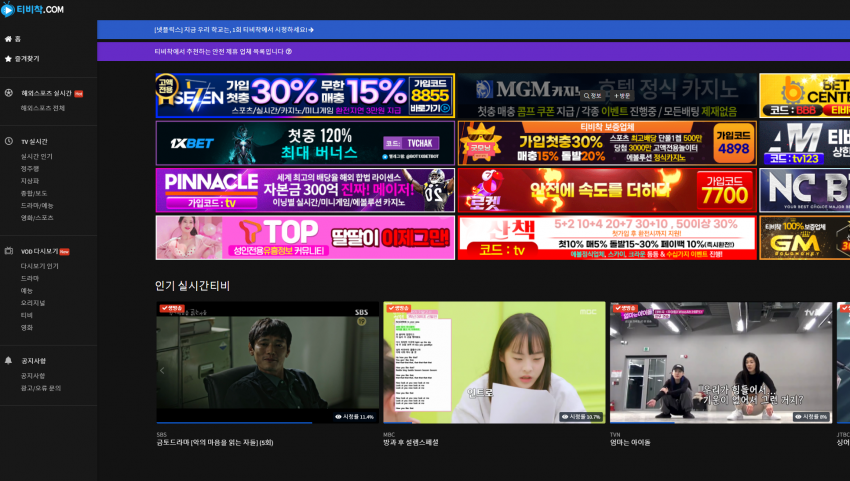Click the question mark icon in purple bar
Screen dimensions: 850x481
pos(288,52)
